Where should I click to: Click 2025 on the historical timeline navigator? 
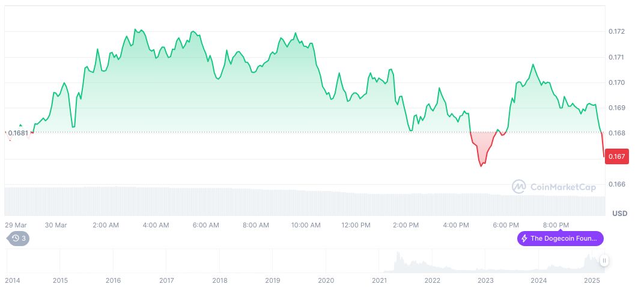pos(592,280)
